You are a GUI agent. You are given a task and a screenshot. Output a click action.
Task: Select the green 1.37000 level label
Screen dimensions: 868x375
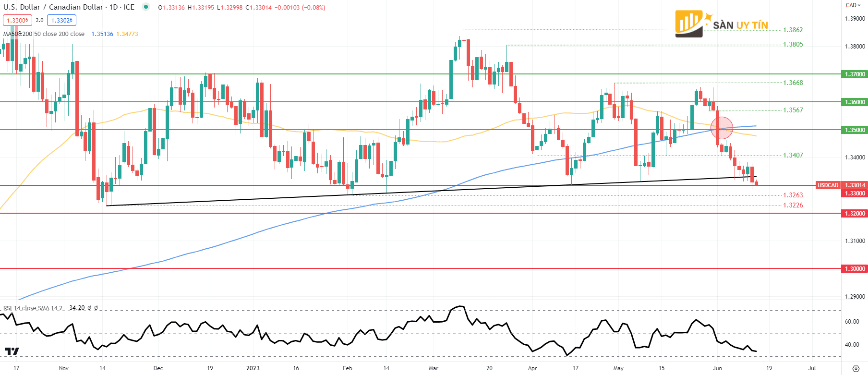(855, 74)
